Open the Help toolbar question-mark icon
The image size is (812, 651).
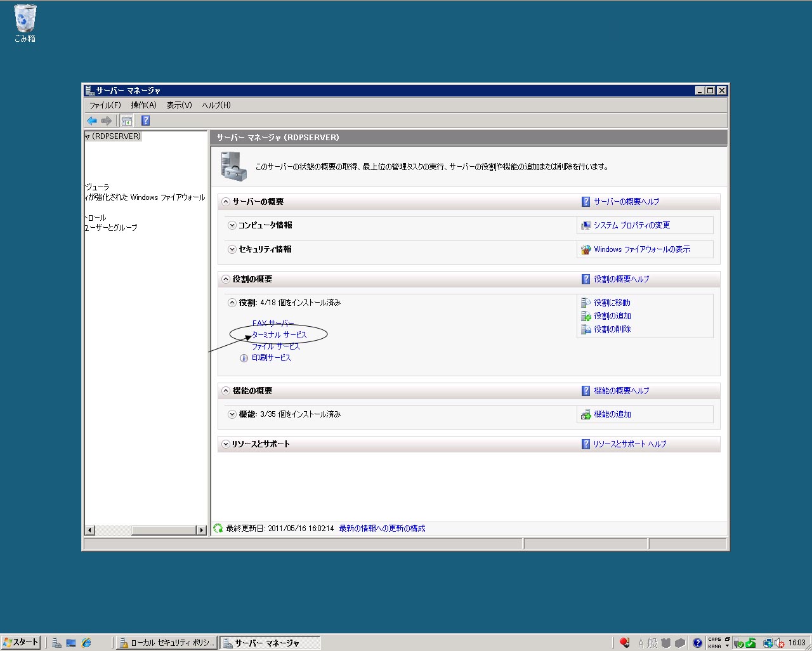145,121
